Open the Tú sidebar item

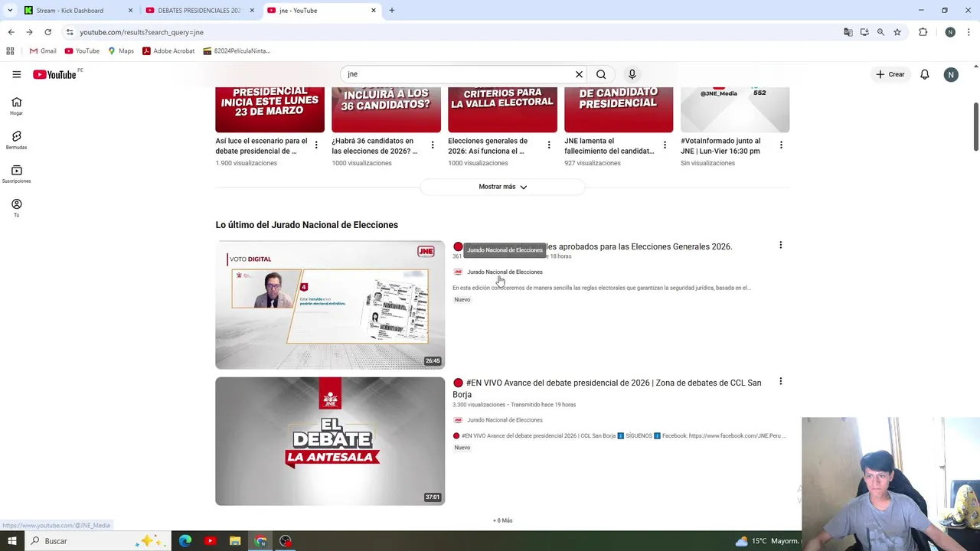tap(16, 208)
